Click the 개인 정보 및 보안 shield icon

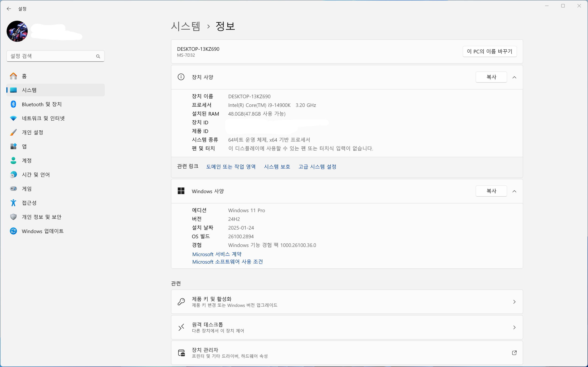[13, 217]
